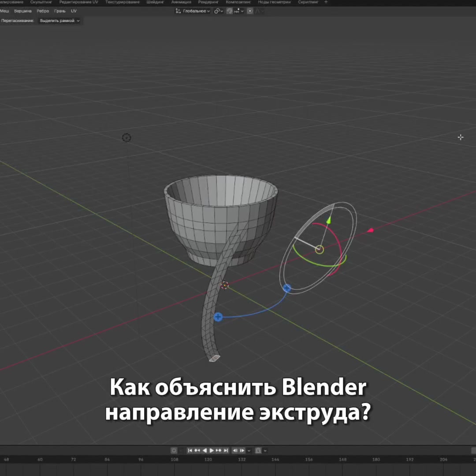
Task: Open the snapping options dropdown
Action: tap(238, 11)
